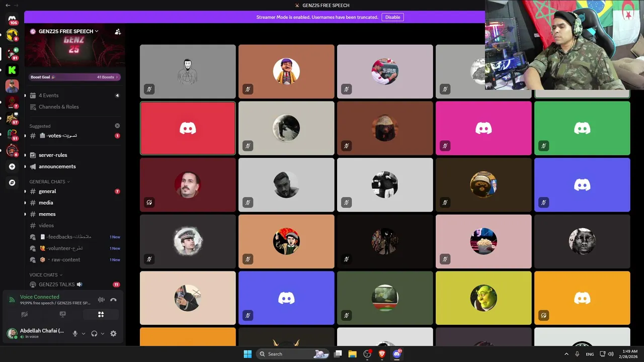Click the Add a Server plus icon
644x362 pixels.
click(x=12, y=166)
